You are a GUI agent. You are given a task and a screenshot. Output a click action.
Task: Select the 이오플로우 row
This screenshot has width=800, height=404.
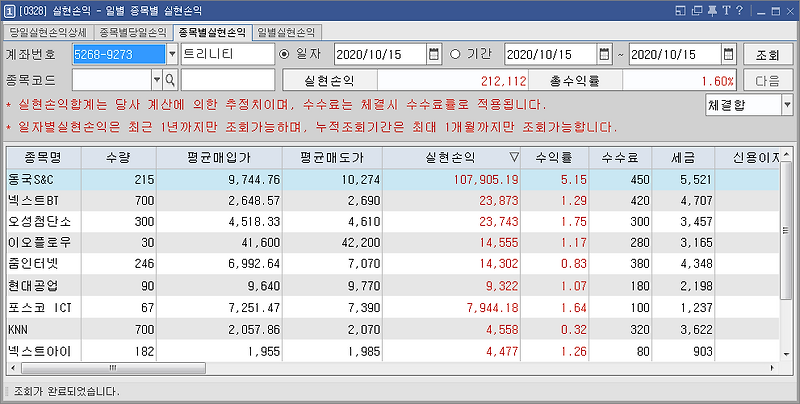[x=393, y=243]
